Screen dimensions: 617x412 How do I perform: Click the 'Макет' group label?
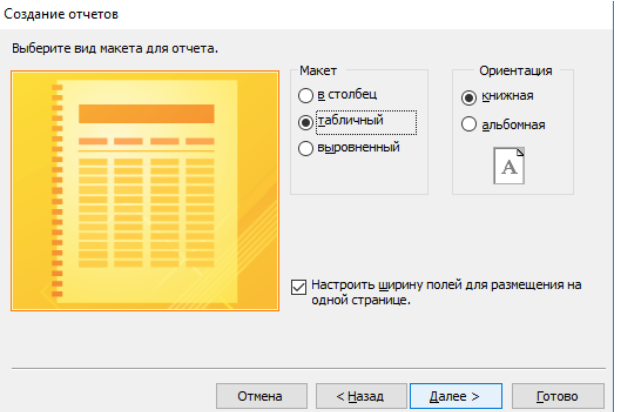click(x=318, y=71)
